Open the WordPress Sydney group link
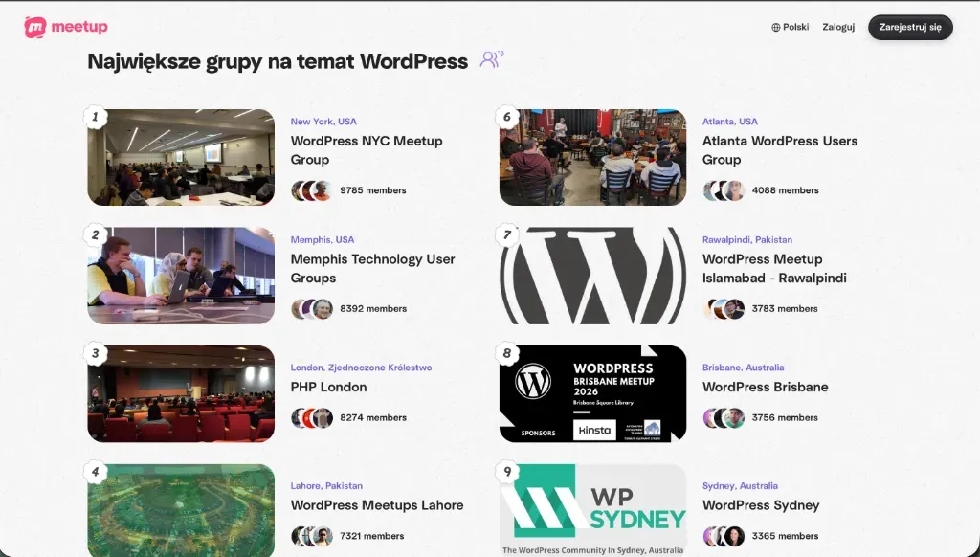 [761, 505]
